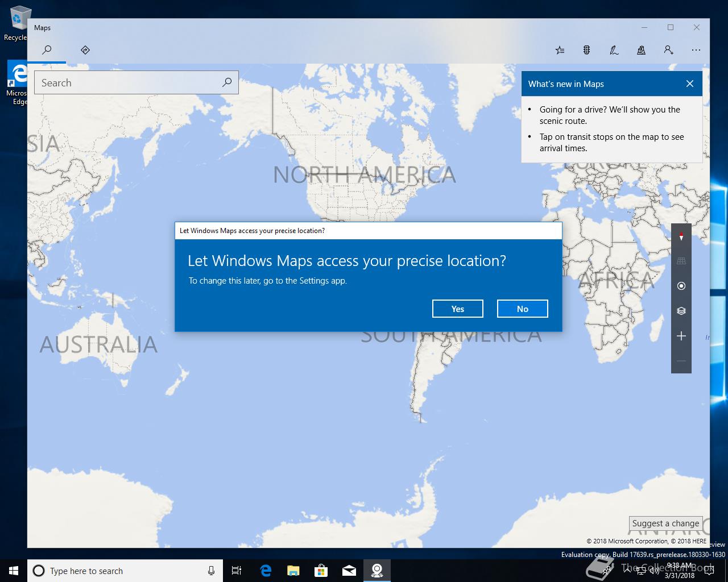Open the See more ellipsis menu
The image size is (728, 582).
696,50
